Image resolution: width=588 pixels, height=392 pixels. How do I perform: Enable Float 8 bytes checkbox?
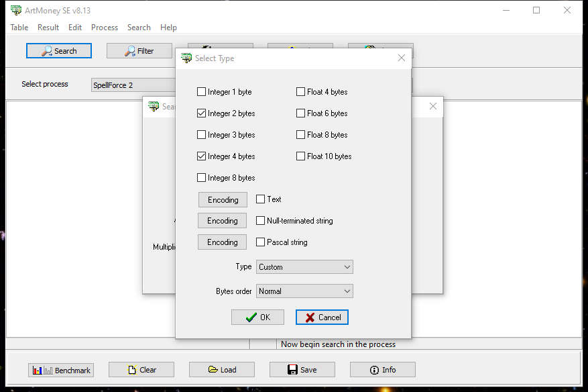pyautogui.click(x=300, y=134)
